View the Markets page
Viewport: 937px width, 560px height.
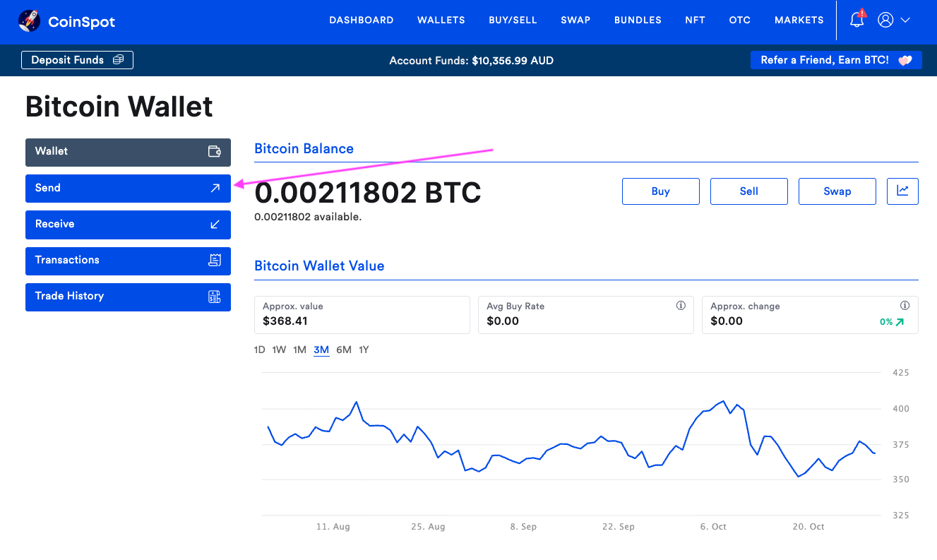tap(799, 20)
